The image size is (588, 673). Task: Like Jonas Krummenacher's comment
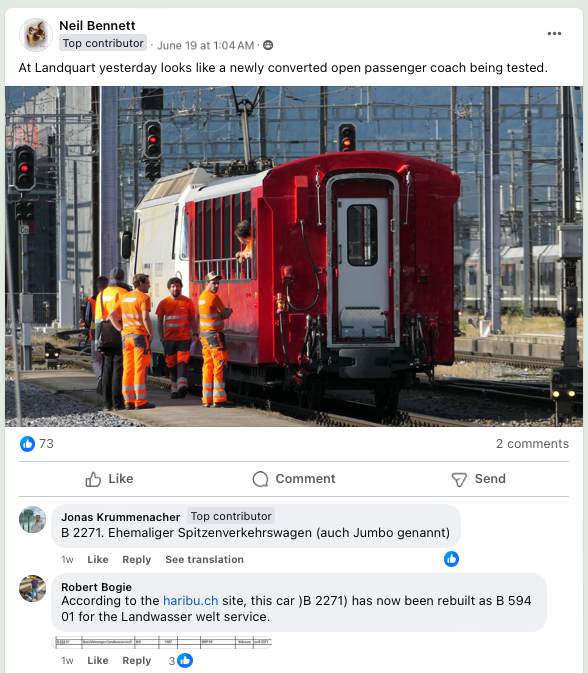pos(98,560)
